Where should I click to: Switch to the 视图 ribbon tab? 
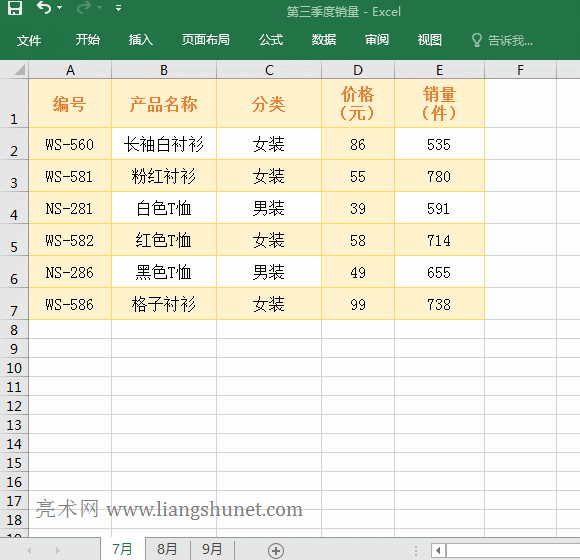coord(429,40)
